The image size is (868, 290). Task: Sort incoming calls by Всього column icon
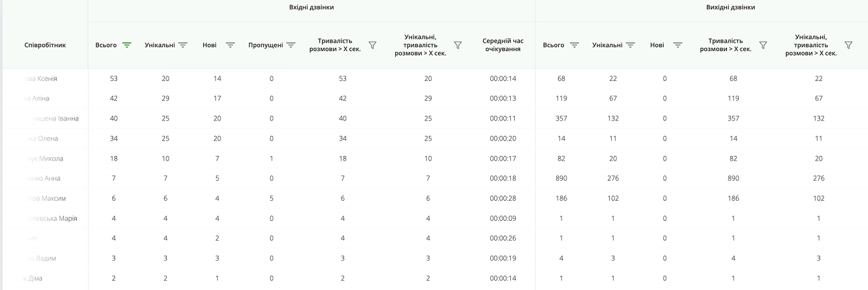click(x=127, y=45)
